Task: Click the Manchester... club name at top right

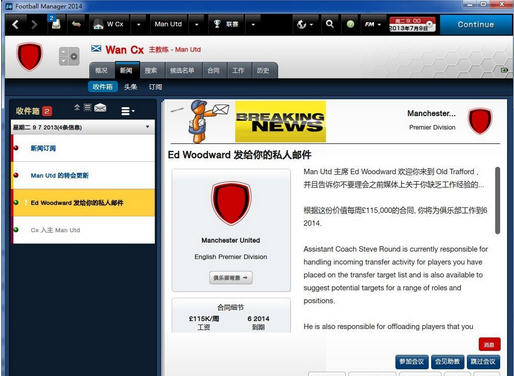Action: click(x=431, y=113)
